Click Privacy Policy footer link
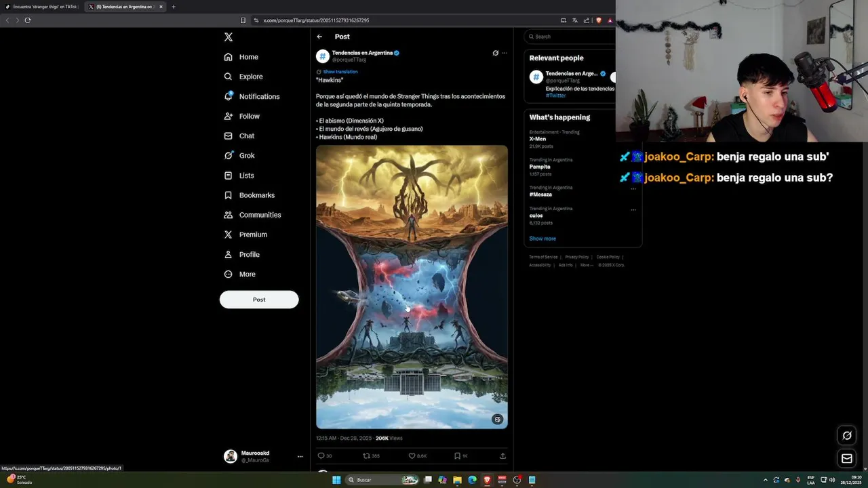This screenshot has width=868, height=488. coord(577,257)
